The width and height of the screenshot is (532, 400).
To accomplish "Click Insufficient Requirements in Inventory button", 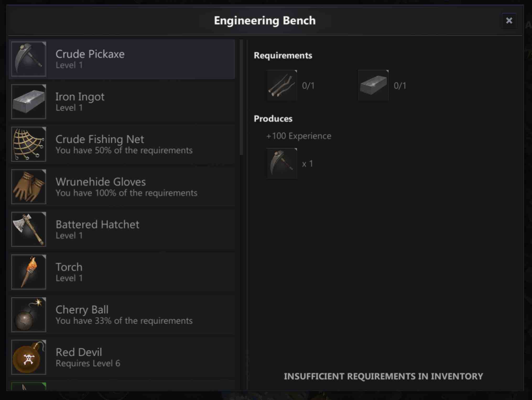I will tap(383, 376).
